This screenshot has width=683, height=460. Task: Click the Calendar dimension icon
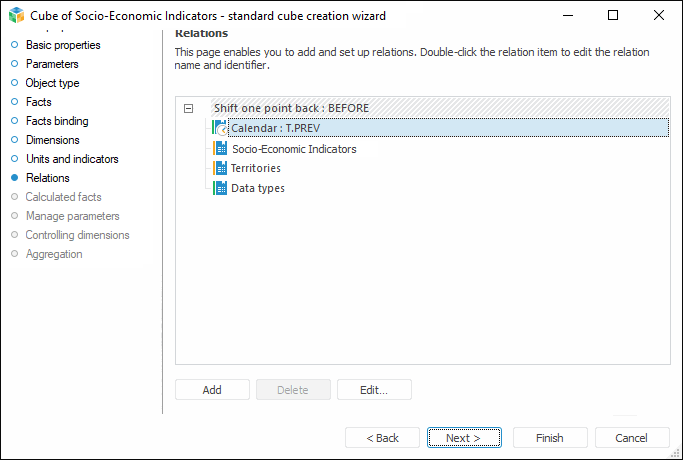click(220, 129)
